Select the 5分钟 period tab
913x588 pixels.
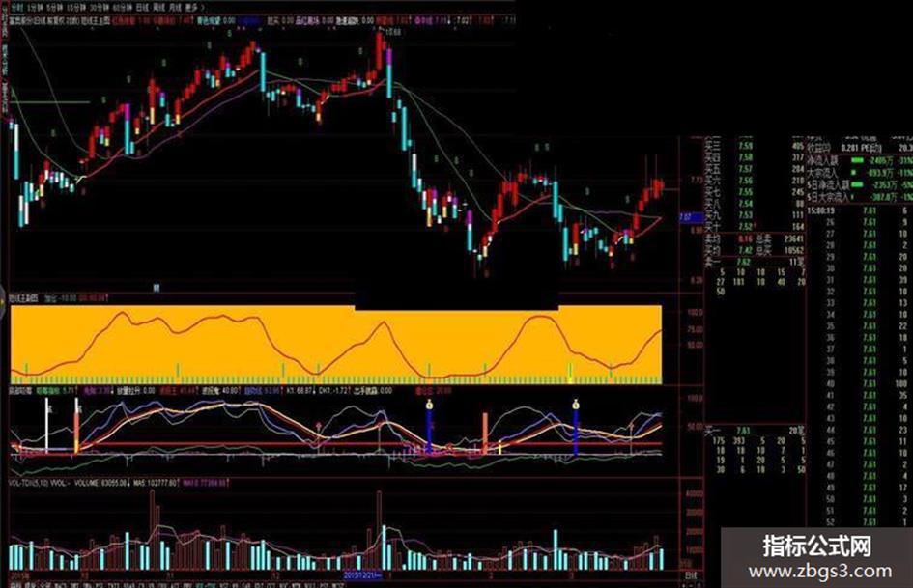pyautogui.click(x=53, y=8)
